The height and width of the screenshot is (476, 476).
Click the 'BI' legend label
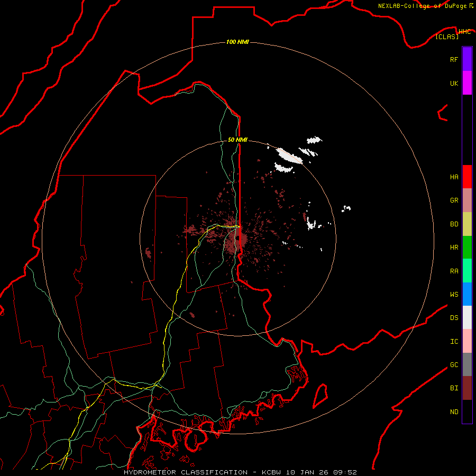coord(454,388)
